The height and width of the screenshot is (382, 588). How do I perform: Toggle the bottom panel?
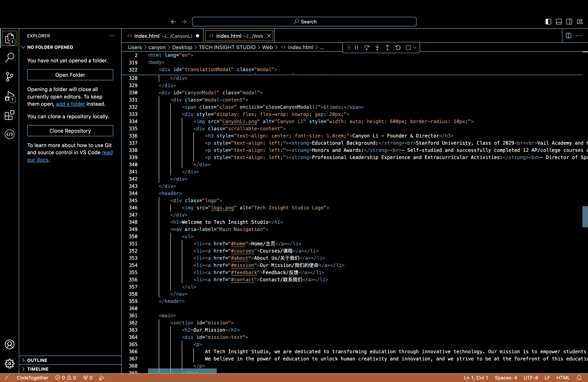pyautogui.click(x=559, y=22)
